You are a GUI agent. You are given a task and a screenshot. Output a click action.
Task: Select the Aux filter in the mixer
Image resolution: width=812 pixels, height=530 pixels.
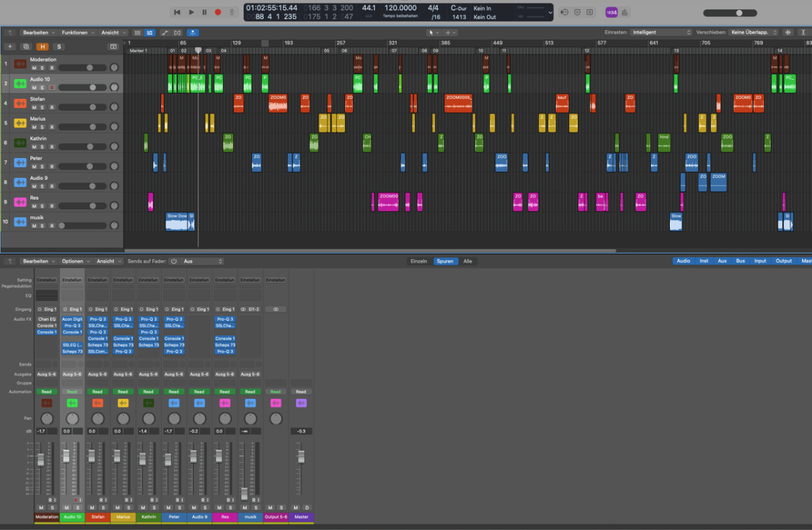click(722, 261)
